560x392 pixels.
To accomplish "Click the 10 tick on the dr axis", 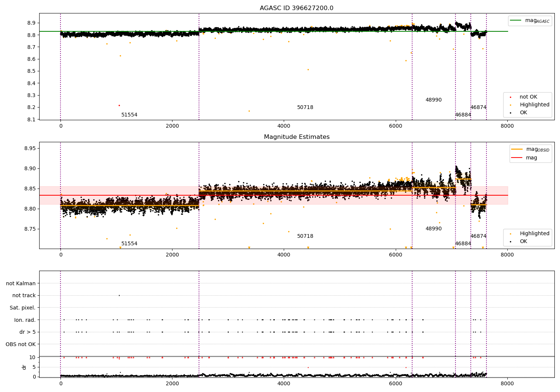I will pyautogui.click(x=32, y=358).
